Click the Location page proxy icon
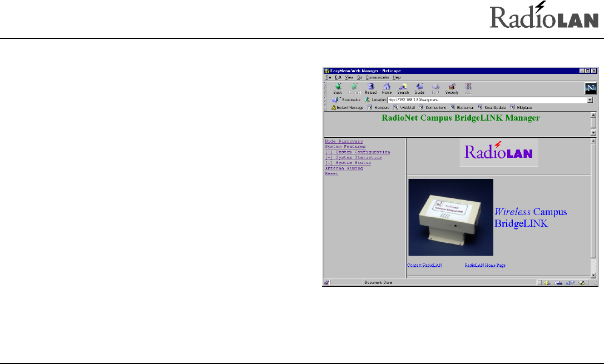Screen dimensions: 604x364 pyautogui.click(x=367, y=99)
